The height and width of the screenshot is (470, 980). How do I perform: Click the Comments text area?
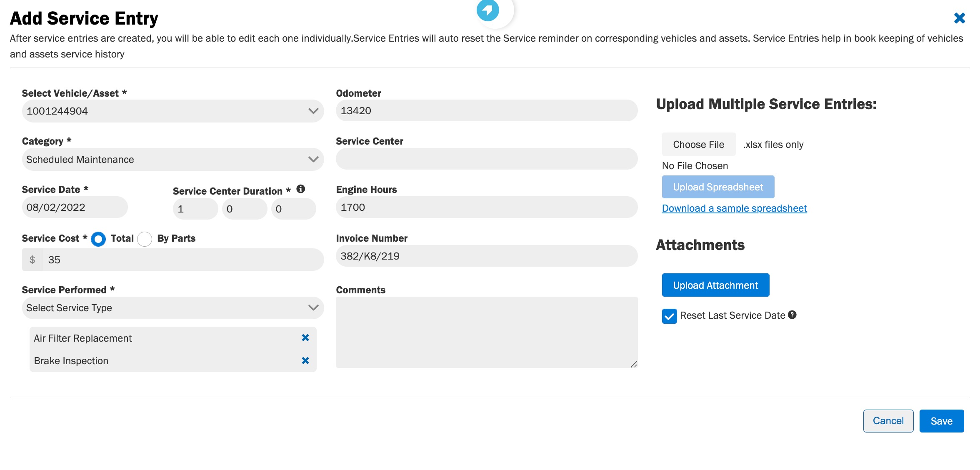coord(487,332)
